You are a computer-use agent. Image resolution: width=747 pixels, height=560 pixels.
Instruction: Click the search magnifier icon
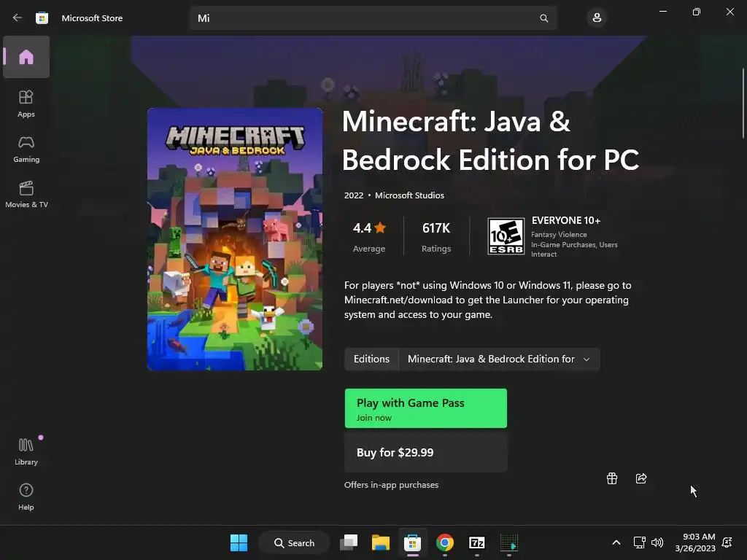pyautogui.click(x=543, y=18)
